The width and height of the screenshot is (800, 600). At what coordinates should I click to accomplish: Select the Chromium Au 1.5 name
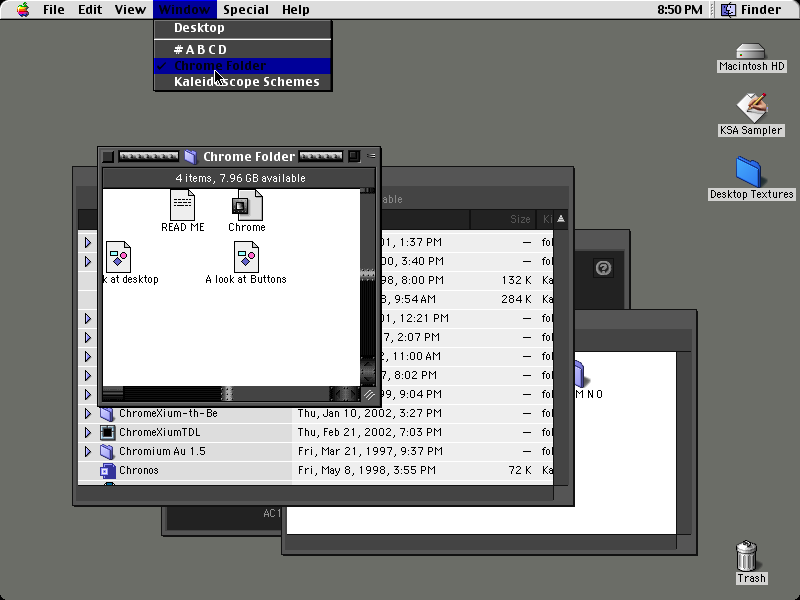point(162,451)
